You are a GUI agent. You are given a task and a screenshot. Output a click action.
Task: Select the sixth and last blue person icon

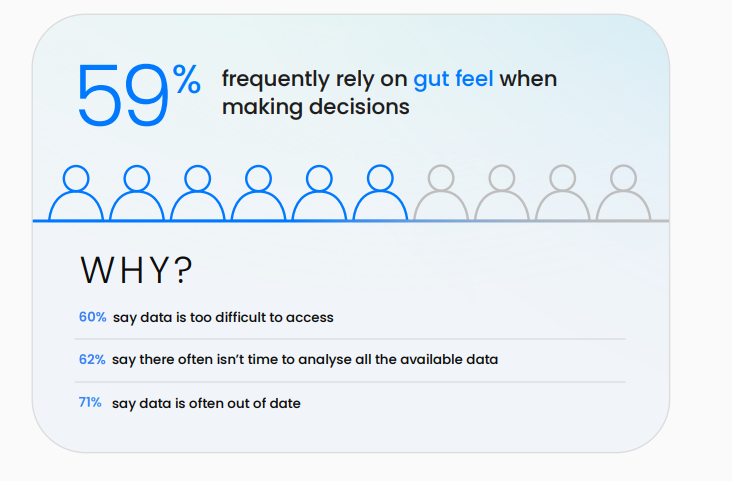tap(380, 193)
